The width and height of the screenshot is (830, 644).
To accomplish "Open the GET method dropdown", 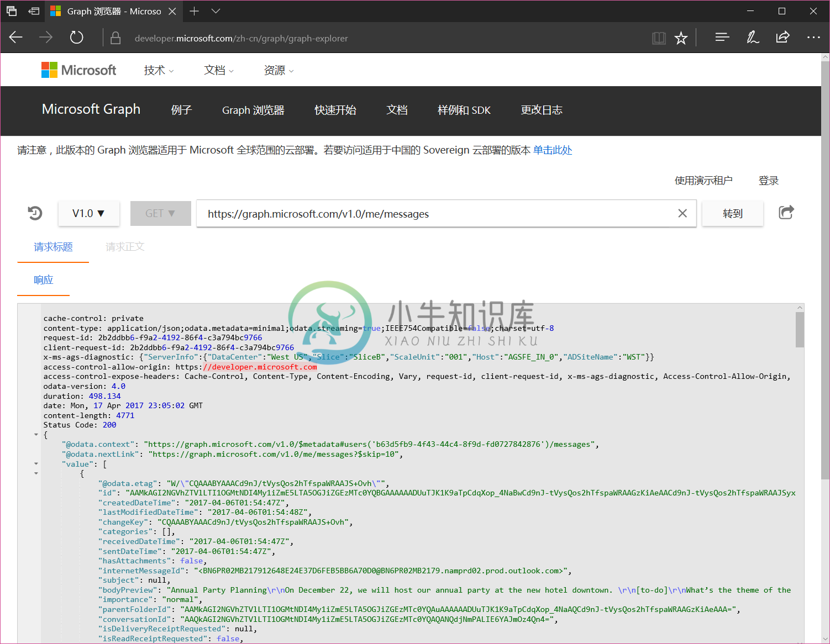I will click(x=161, y=213).
